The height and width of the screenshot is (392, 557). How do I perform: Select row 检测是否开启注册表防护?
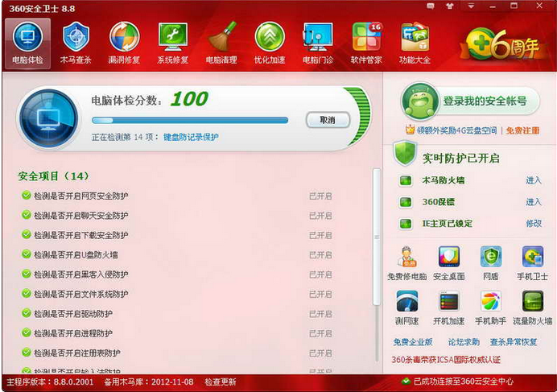[176, 353]
